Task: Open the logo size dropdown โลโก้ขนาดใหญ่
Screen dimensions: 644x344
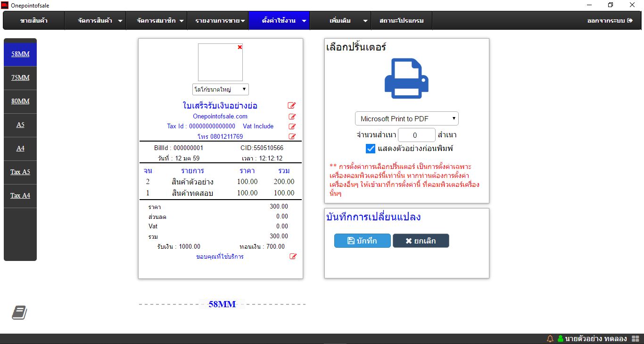Action: [220, 89]
